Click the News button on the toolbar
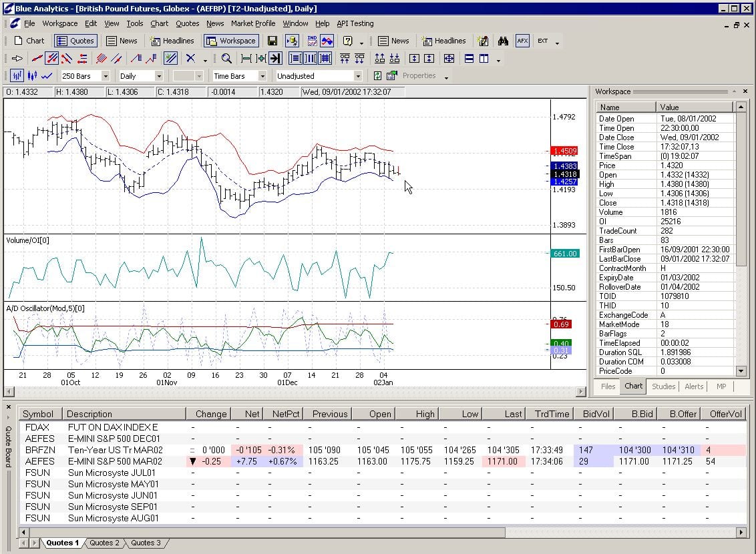This screenshot has height=554, width=756. [123, 41]
